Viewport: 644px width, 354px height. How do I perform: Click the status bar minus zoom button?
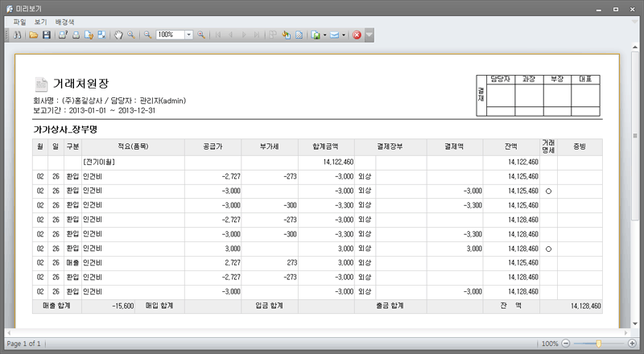pyautogui.click(x=565, y=344)
